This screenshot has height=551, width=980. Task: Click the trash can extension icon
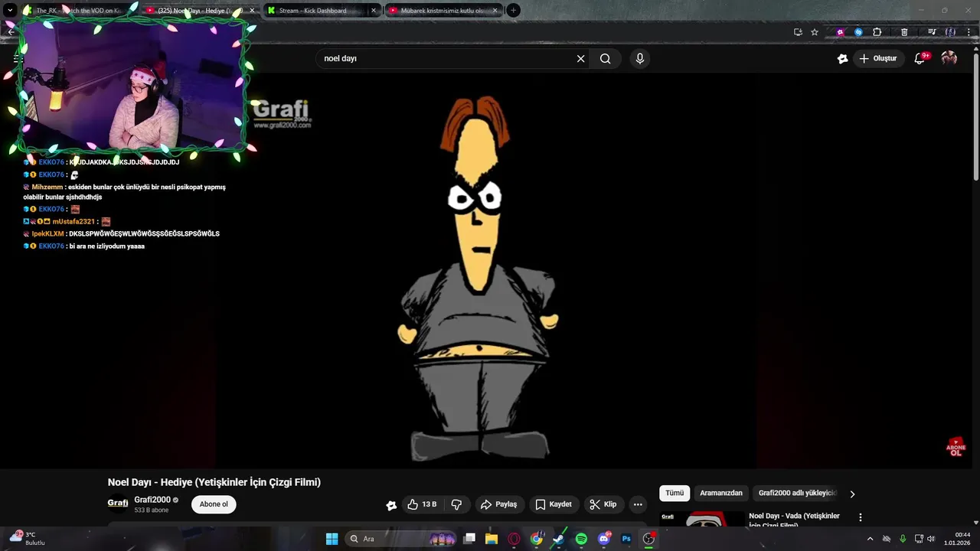(904, 32)
